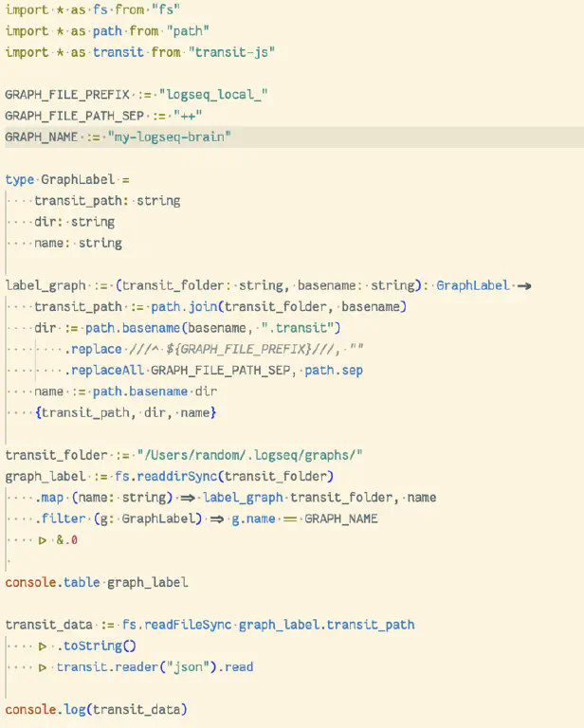
Task: Click the {transit_path, dir, name} object literal
Action: (125, 412)
